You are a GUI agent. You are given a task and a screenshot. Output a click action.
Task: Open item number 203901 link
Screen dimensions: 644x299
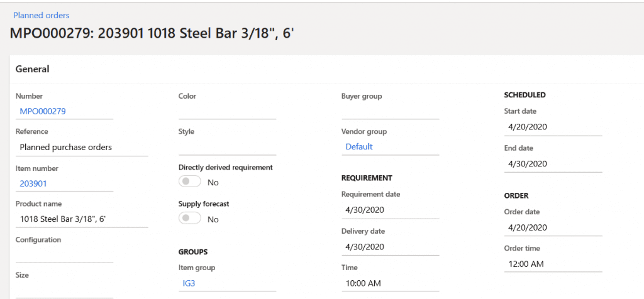[33, 183]
